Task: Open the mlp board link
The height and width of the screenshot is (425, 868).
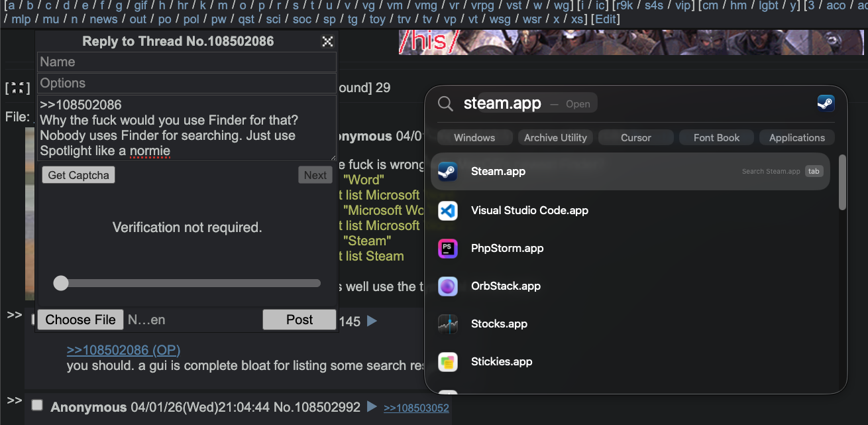Action: (21, 19)
